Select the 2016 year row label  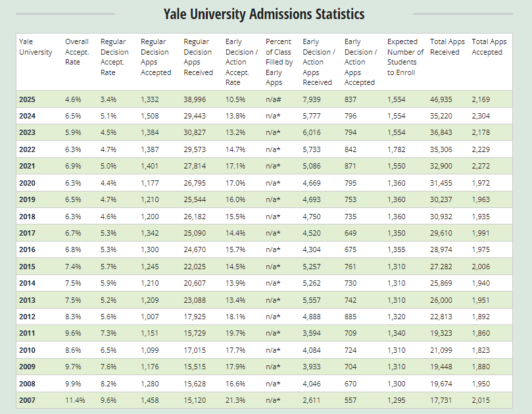point(28,250)
